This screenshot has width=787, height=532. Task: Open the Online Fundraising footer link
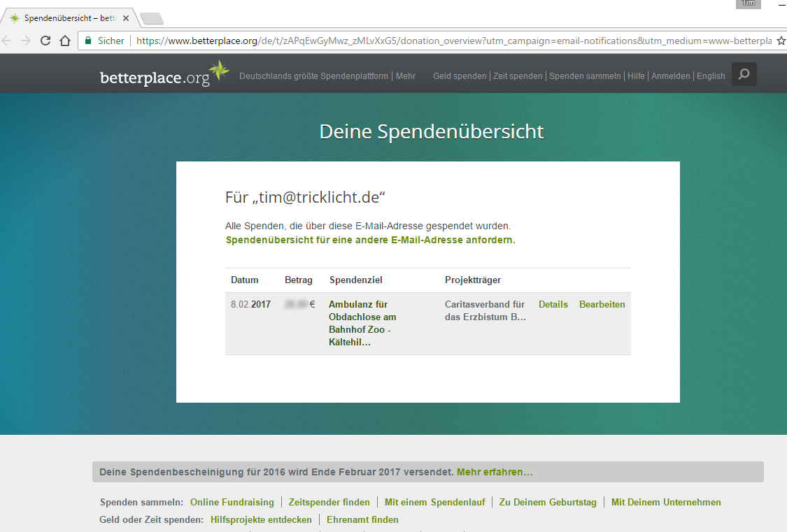[232, 503]
